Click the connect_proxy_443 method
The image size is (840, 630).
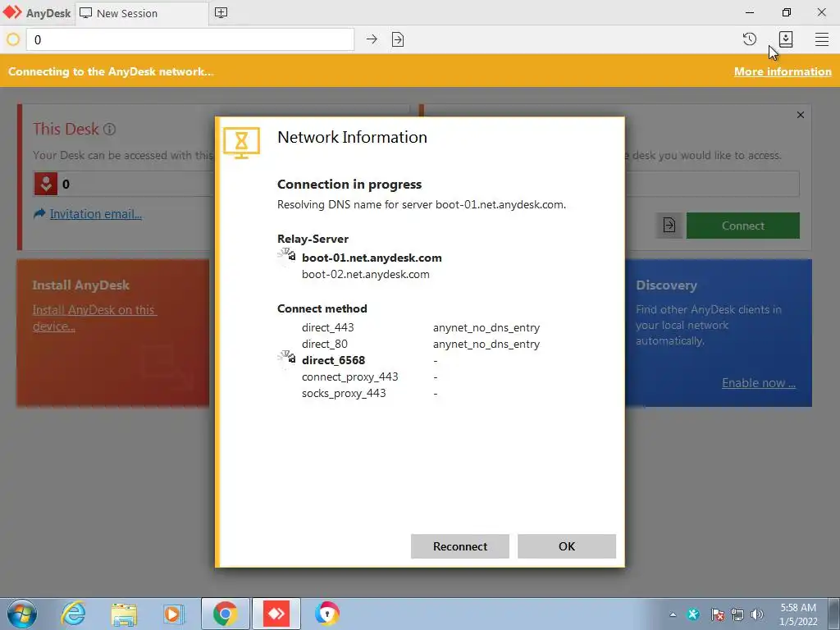[x=349, y=377]
